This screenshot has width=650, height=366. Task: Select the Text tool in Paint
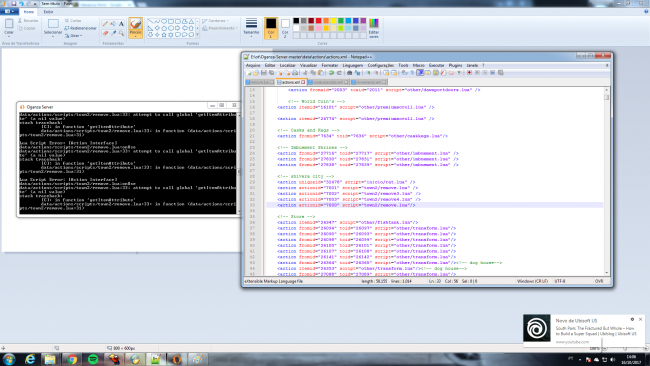point(121,24)
